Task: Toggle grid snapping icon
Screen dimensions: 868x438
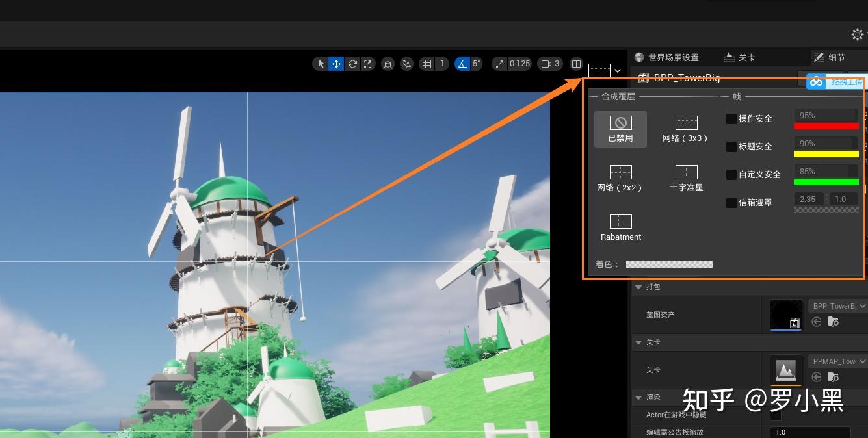Action: click(427, 64)
